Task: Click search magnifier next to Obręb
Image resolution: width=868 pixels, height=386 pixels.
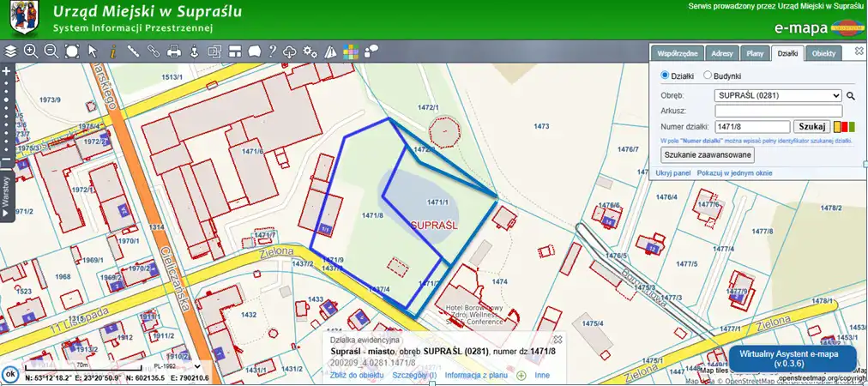Action: click(x=852, y=96)
